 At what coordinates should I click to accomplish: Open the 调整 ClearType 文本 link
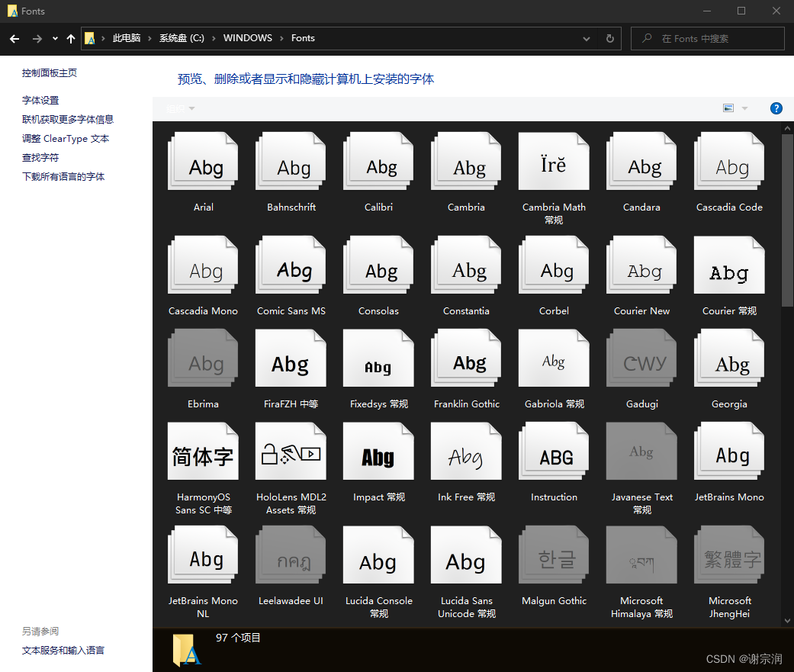(x=66, y=138)
